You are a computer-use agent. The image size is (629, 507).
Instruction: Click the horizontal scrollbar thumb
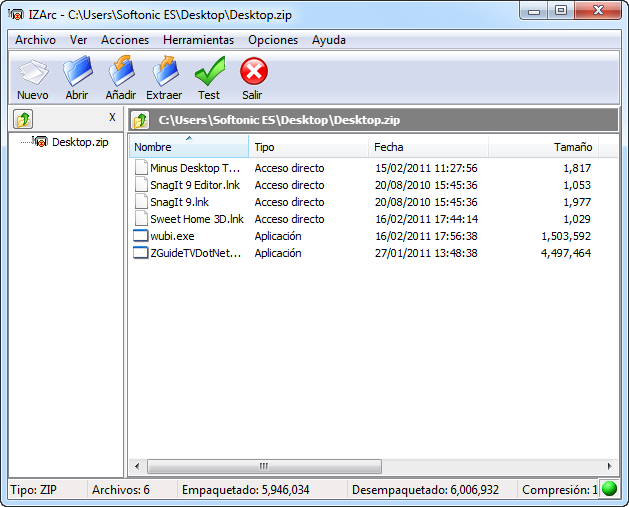tap(264, 466)
